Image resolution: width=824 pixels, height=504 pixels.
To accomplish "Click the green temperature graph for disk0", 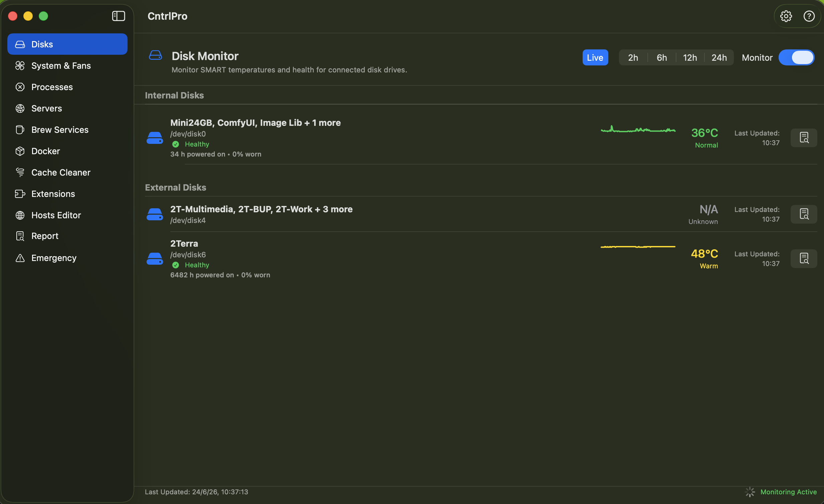I will click(638, 129).
